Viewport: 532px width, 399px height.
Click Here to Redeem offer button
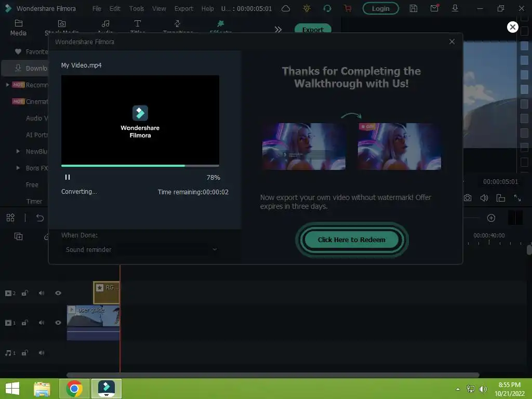click(352, 240)
